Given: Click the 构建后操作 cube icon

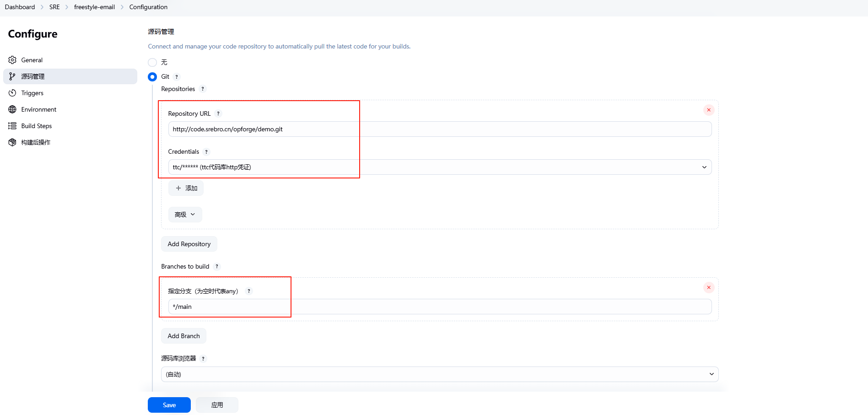Looking at the screenshot, I should pos(12,142).
